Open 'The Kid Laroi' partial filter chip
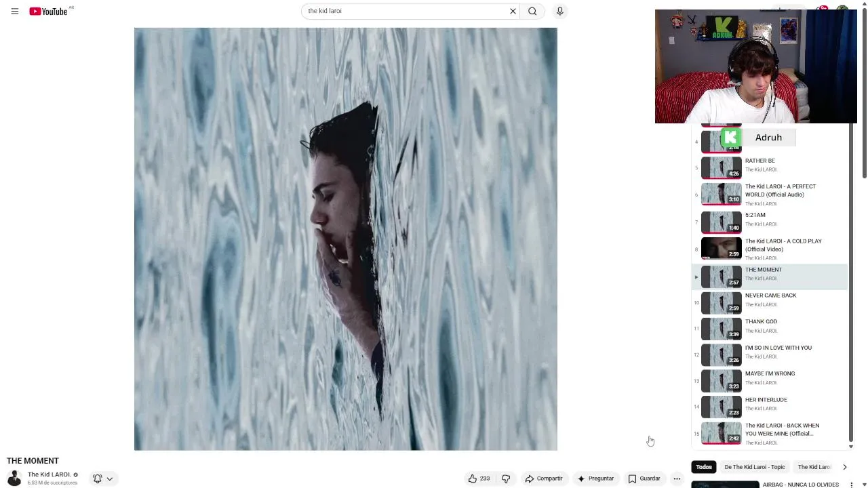 point(814,467)
